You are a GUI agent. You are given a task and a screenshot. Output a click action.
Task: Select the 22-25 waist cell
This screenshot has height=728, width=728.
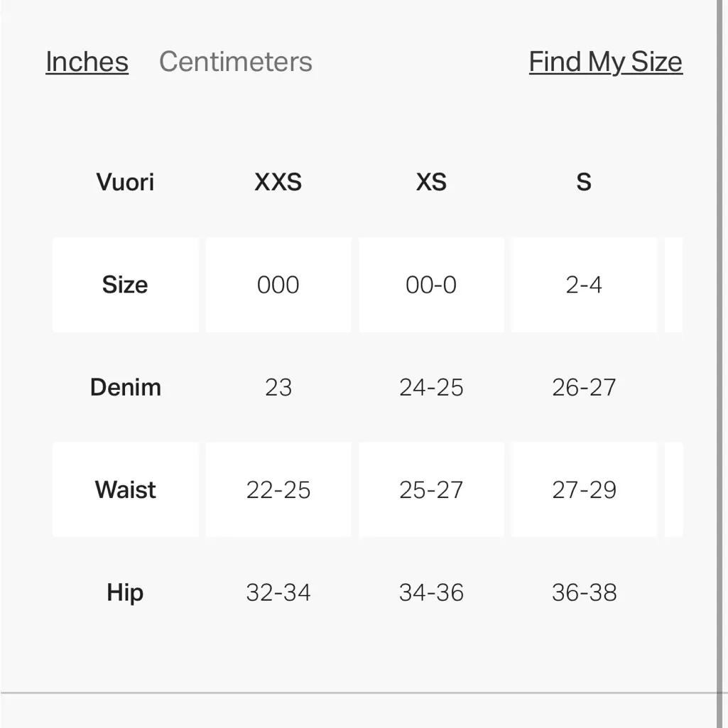pyautogui.click(x=278, y=489)
